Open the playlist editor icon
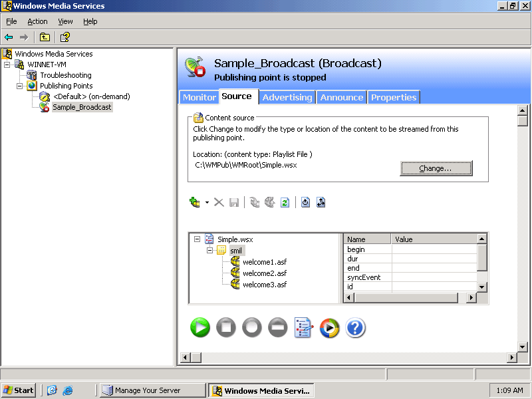The image size is (532, 399). pos(304,327)
